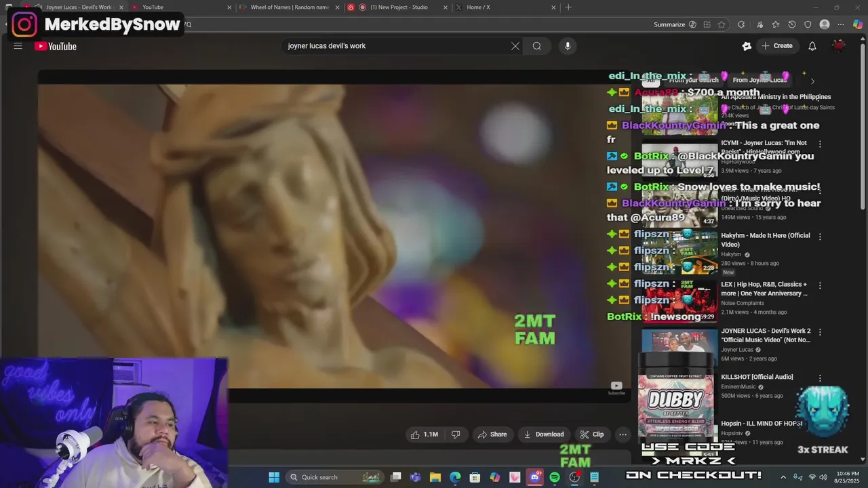Open more actions below the video
The image size is (868, 488).
coord(623,434)
